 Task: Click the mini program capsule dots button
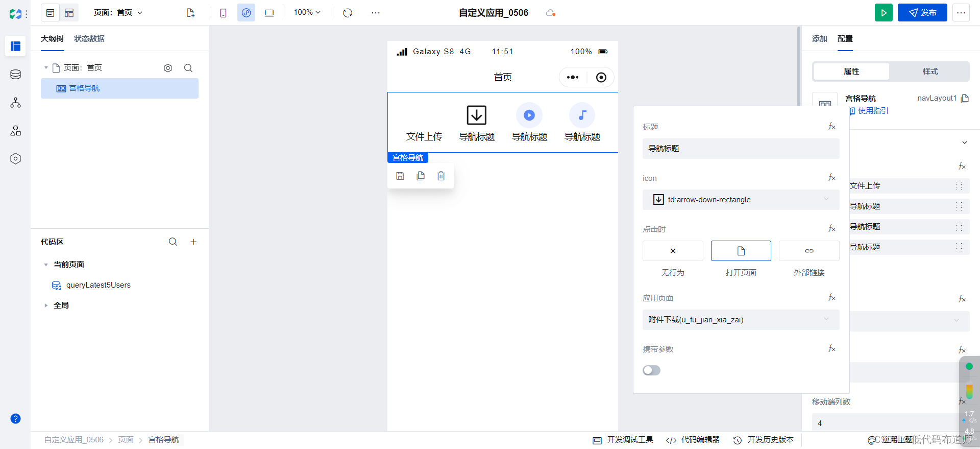[573, 77]
